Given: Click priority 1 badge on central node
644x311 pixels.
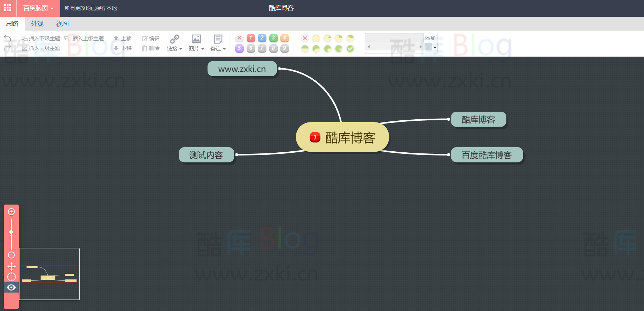Looking at the screenshot, I should pyautogui.click(x=315, y=137).
